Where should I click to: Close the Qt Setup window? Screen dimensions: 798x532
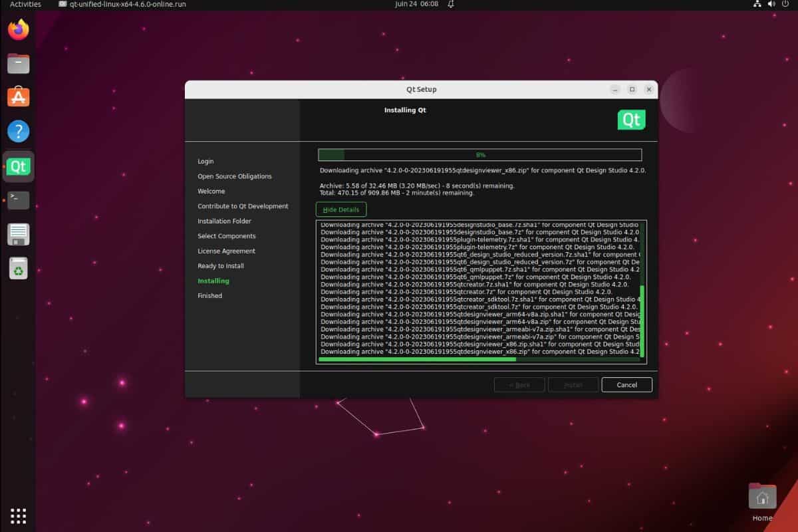648,89
